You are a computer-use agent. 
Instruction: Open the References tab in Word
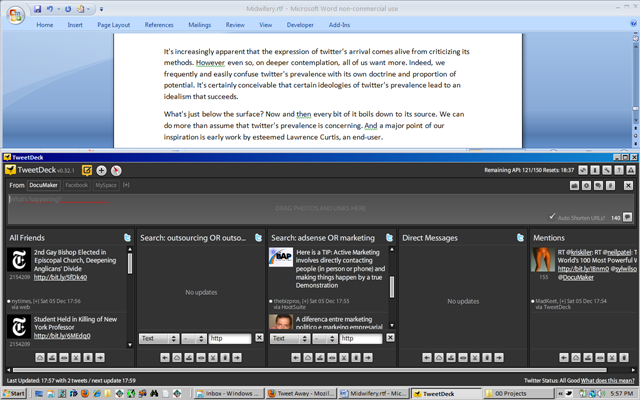click(159, 25)
